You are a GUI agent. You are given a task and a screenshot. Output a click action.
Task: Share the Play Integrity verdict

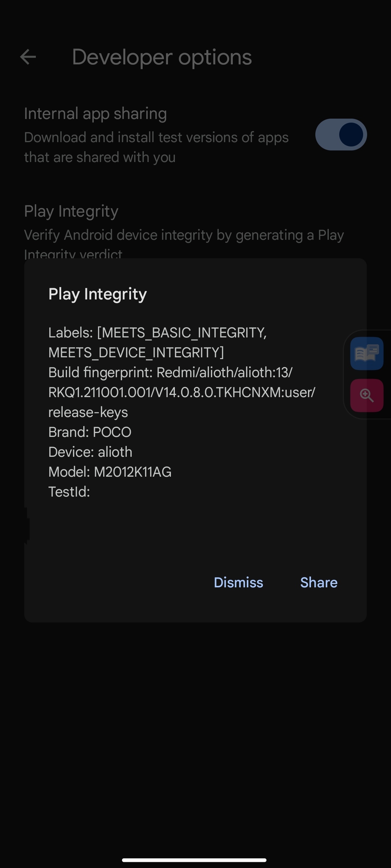pos(319,582)
